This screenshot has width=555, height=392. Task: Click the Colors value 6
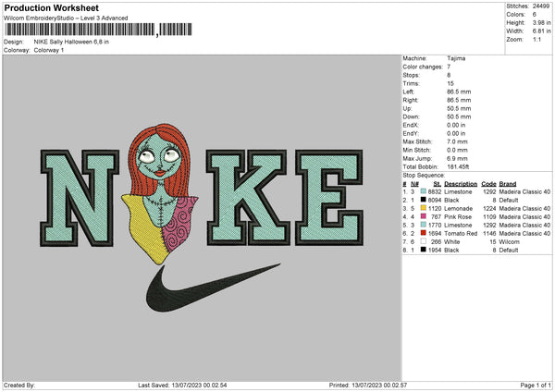[x=535, y=15]
